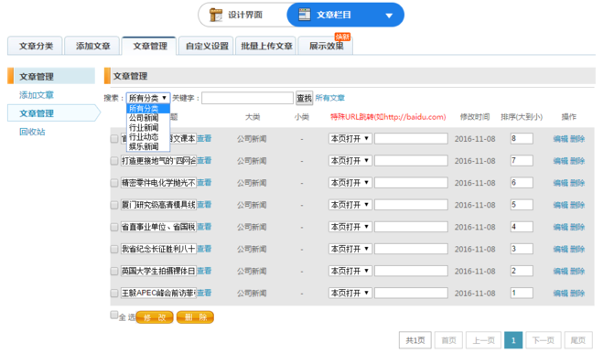The image size is (603, 364).
Task: Focus the 关键字 keyword search field
Action: click(247, 98)
